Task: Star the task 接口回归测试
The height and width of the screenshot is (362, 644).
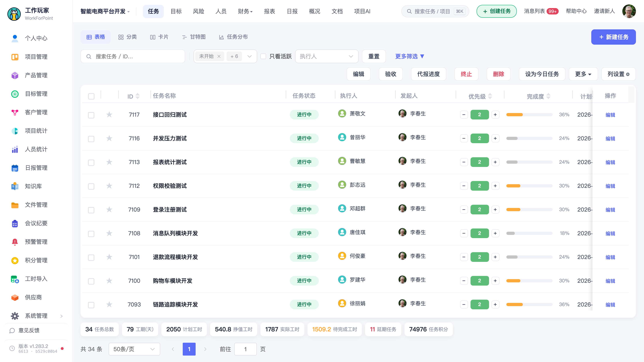Action: [109, 114]
